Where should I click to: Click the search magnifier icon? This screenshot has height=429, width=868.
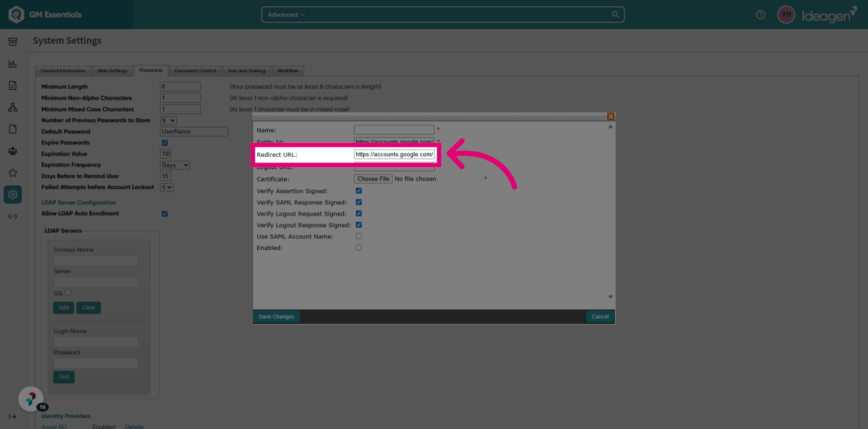[x=615, y=14]
